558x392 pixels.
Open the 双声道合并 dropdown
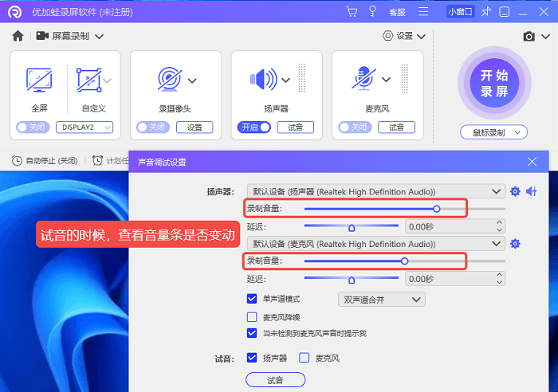point(382,300)
